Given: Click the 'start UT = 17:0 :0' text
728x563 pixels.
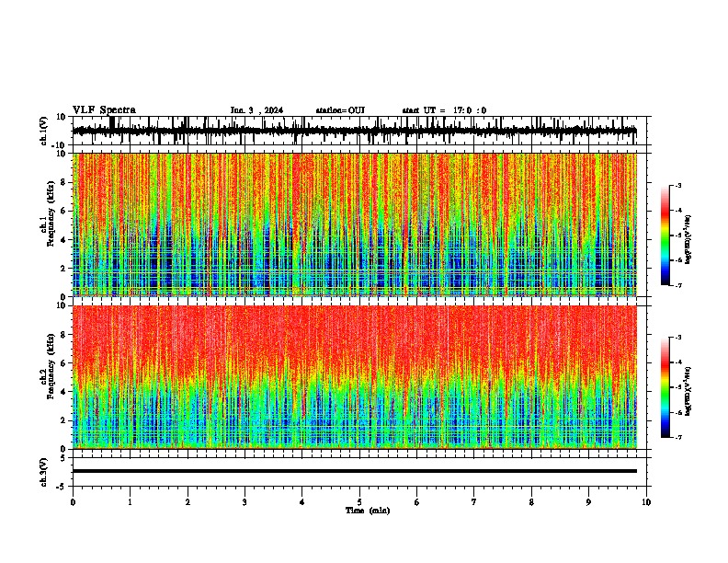Looking at the screenshot, I should [x=444, y=110].
